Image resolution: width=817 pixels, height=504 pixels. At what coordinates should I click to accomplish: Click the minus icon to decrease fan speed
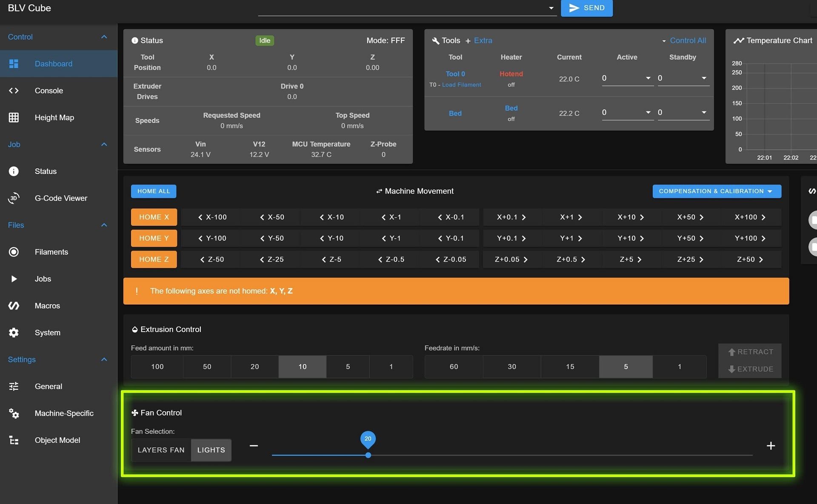pos(254,446)
